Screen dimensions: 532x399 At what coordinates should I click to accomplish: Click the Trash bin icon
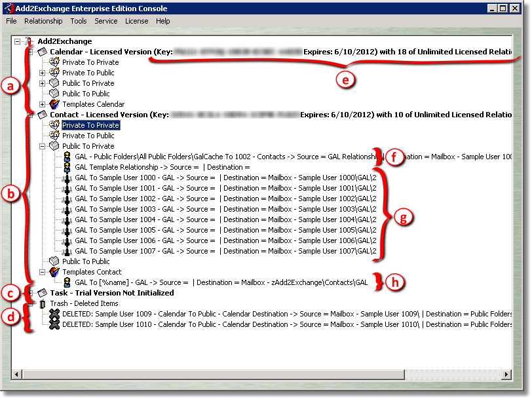click(x=43, y=303)
